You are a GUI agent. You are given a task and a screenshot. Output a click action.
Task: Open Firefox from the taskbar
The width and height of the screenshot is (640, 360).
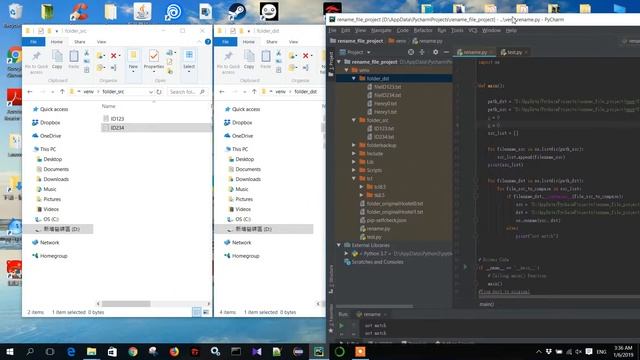pos(174,351)
